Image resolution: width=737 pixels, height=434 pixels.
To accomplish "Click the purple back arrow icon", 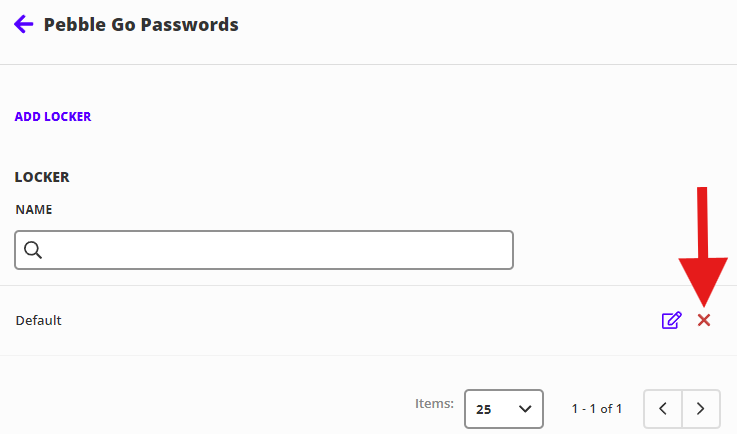I will coord(24,24).
